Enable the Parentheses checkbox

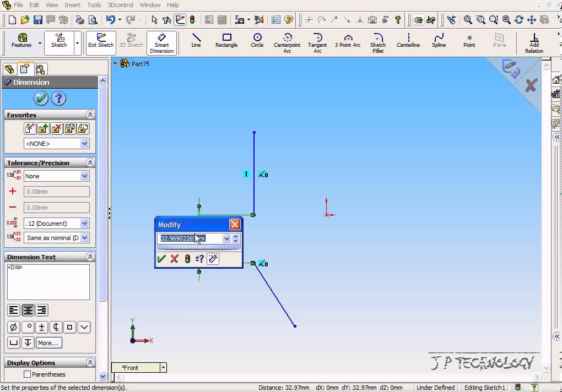point(27,374)
